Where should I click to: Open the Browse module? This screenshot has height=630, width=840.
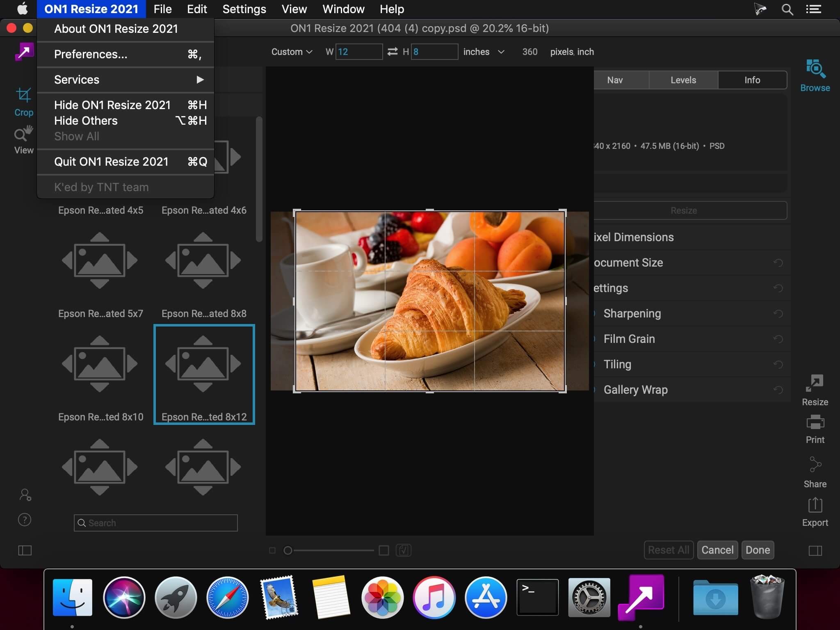click(x=815, y=76)
